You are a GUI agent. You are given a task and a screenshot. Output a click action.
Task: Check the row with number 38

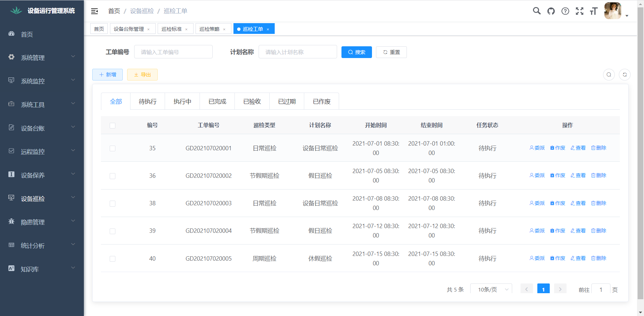[112, 204]
